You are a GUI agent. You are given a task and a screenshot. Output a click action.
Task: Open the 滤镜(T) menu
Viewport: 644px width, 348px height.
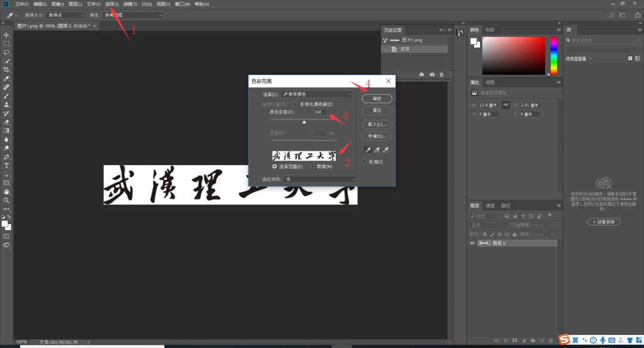coord(130,4)
